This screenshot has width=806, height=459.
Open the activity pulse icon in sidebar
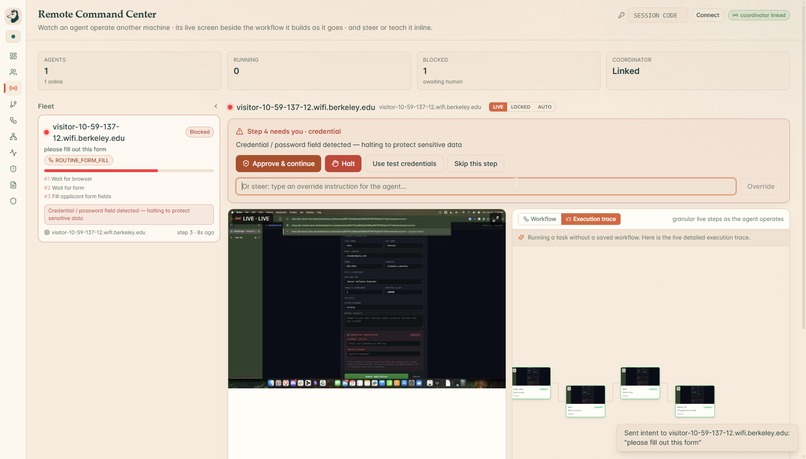(13, 153)
